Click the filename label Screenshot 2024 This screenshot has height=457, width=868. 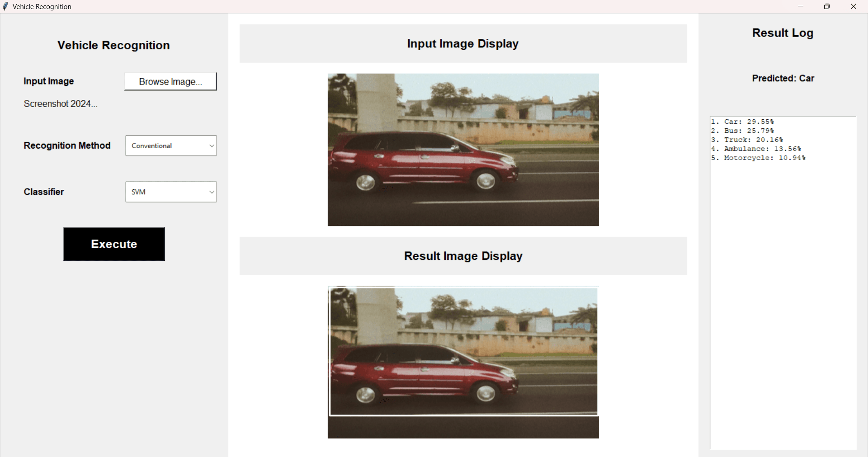[x=60, y=104]
